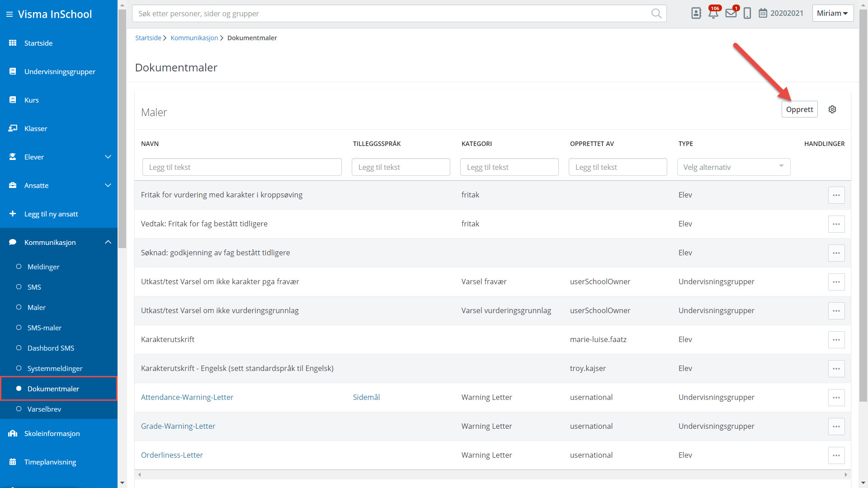This screenshot has width=868, height=488.
Task: Click the 20202021 school year calendar
Action: coord(781,13)
